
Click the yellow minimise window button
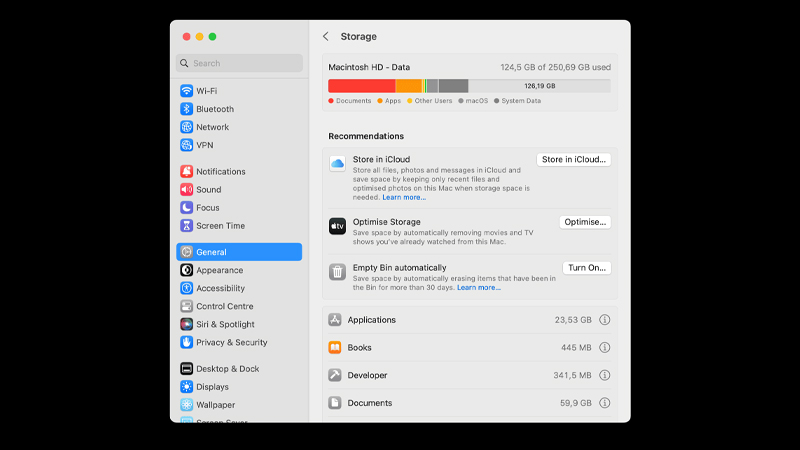coord(199,37)
